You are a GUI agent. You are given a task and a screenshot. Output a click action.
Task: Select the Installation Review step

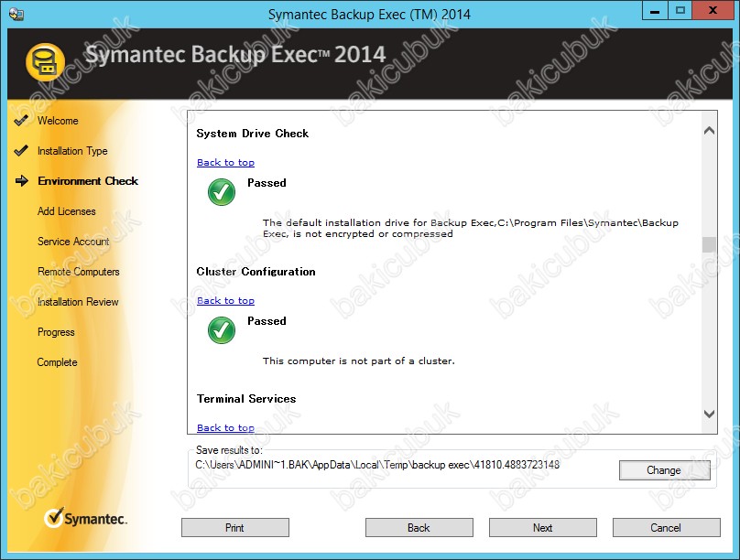tap(78, 302)
